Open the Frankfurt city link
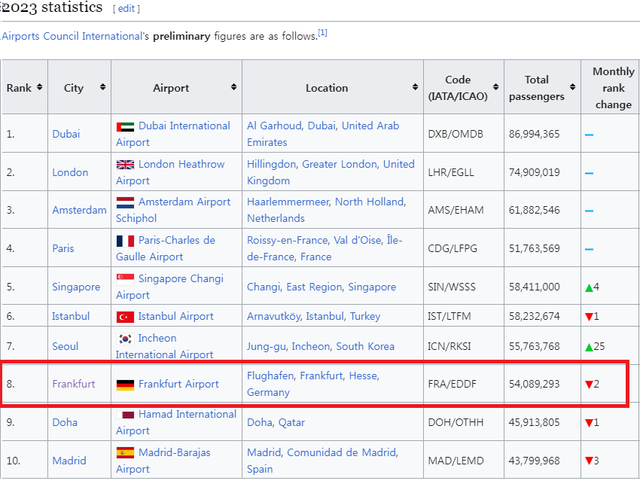 (x=74, y=384)
